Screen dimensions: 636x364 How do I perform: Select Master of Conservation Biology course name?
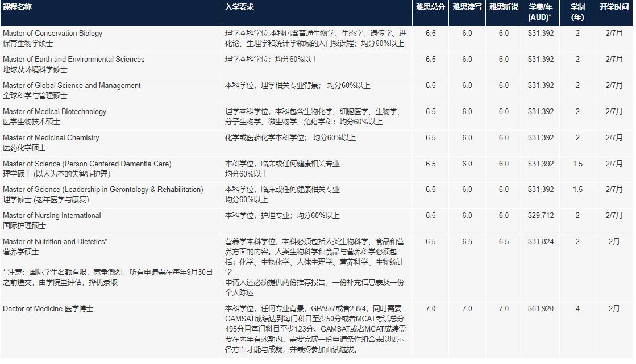point(53,34)
